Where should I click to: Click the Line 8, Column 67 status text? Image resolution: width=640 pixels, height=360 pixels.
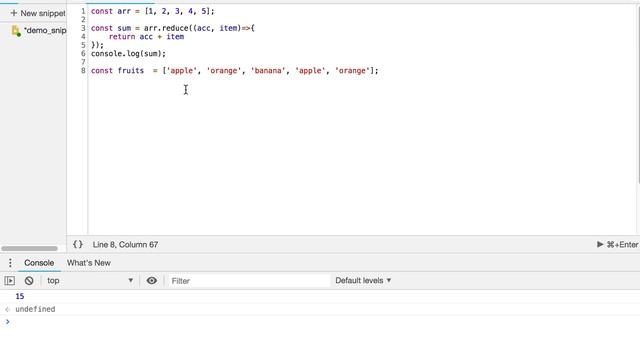coord(125,244)
